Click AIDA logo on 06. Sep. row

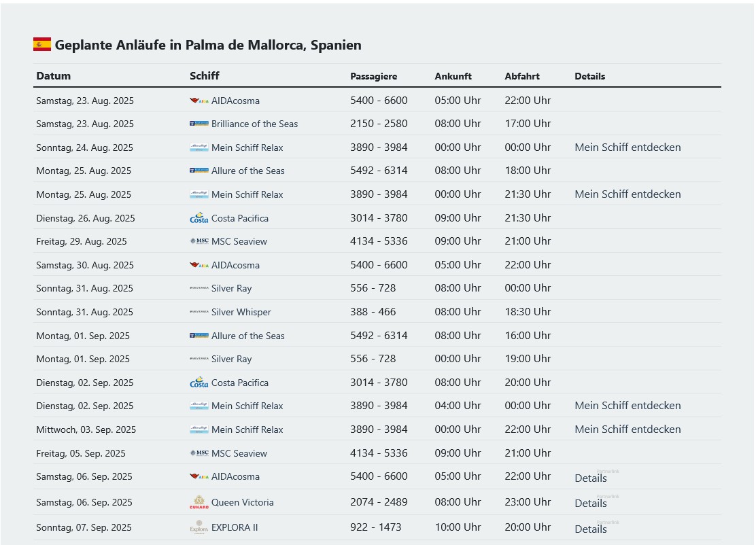click(199, 476)
